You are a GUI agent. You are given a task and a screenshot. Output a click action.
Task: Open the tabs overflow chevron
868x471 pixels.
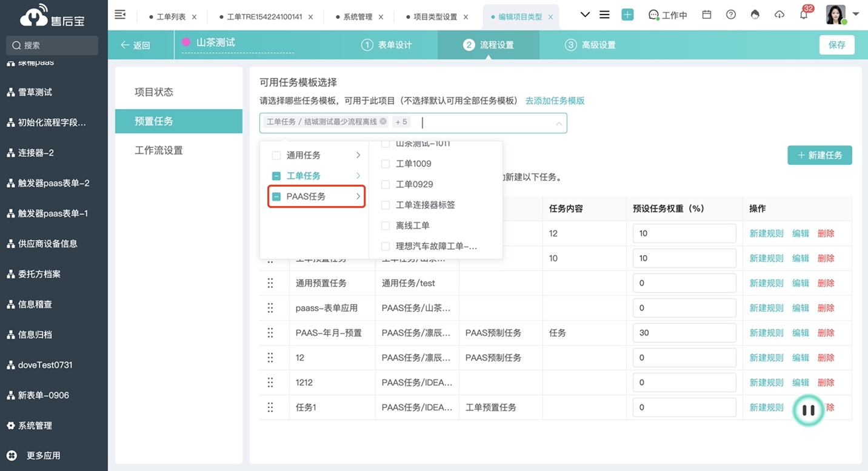585,15
